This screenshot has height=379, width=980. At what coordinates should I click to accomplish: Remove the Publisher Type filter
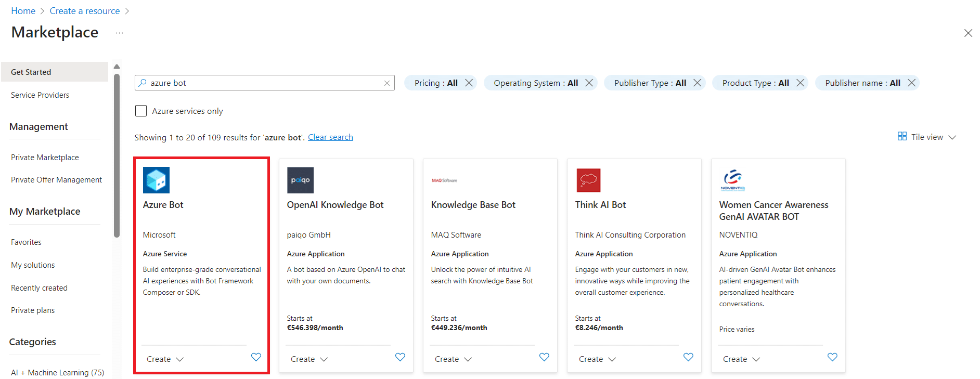[x=697, y=83]
